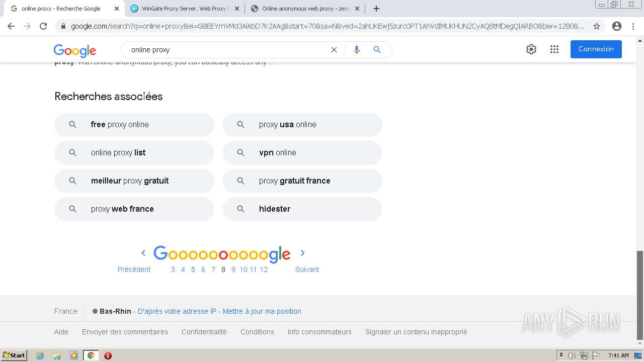
Task: Select 'proxy usa online' related search
Action: [x=302, y=125]
